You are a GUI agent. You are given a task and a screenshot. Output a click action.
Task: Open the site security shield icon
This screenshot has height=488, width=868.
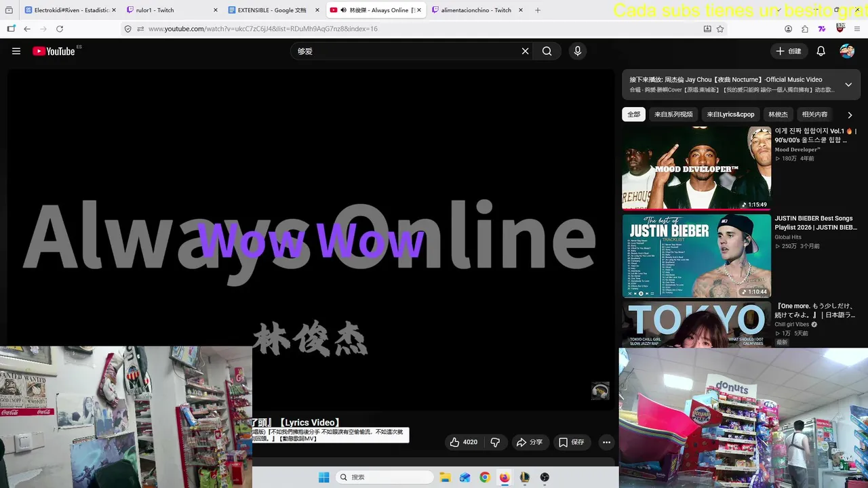tap(127, 29)
